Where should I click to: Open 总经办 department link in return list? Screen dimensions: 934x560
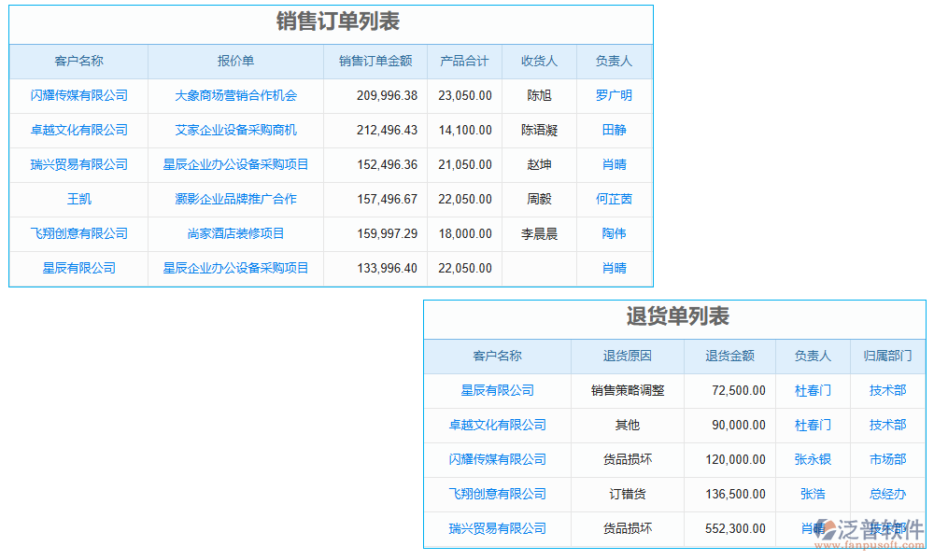click(886, 495)
